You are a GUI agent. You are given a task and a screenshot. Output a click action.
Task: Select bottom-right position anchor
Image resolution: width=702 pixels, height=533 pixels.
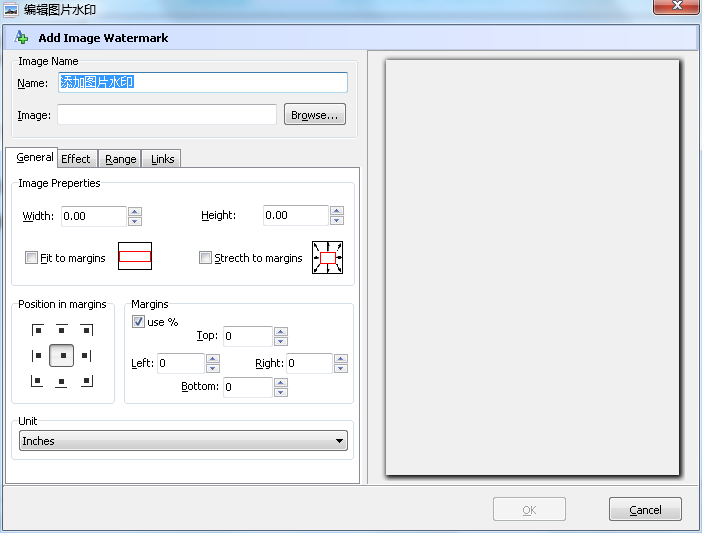(87, 381)
